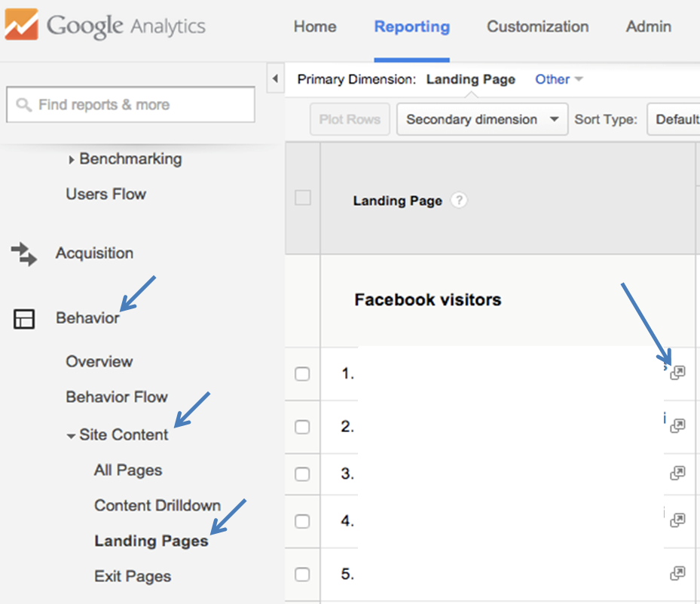700x604 pixels.
Task: Open the Other primary dimension dropdown
Action: pos(559,79)
